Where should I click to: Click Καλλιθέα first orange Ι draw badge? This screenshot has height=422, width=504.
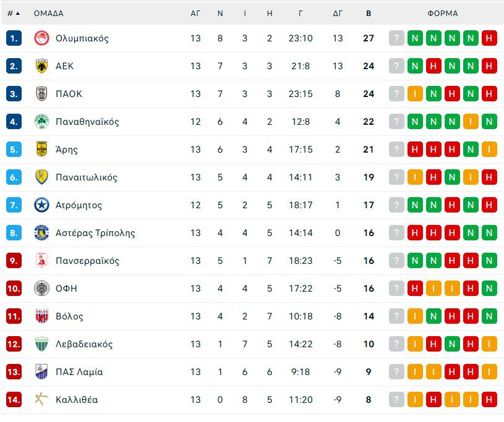(415, 400)
